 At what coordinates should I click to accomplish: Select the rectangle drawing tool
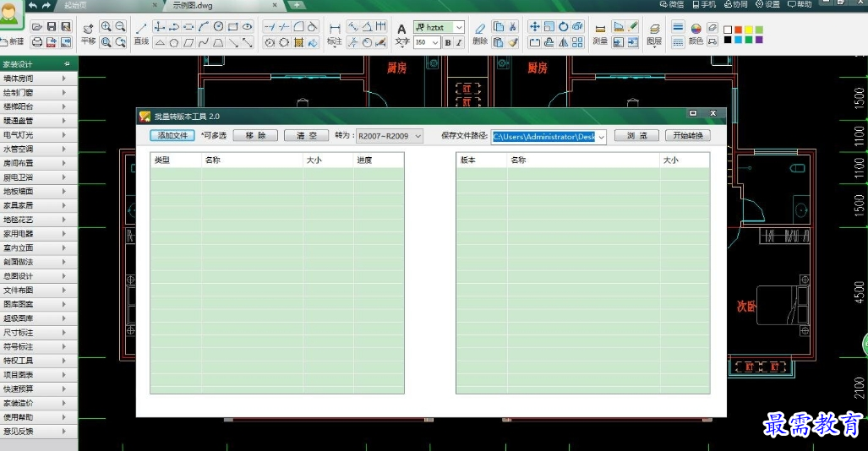233,26
